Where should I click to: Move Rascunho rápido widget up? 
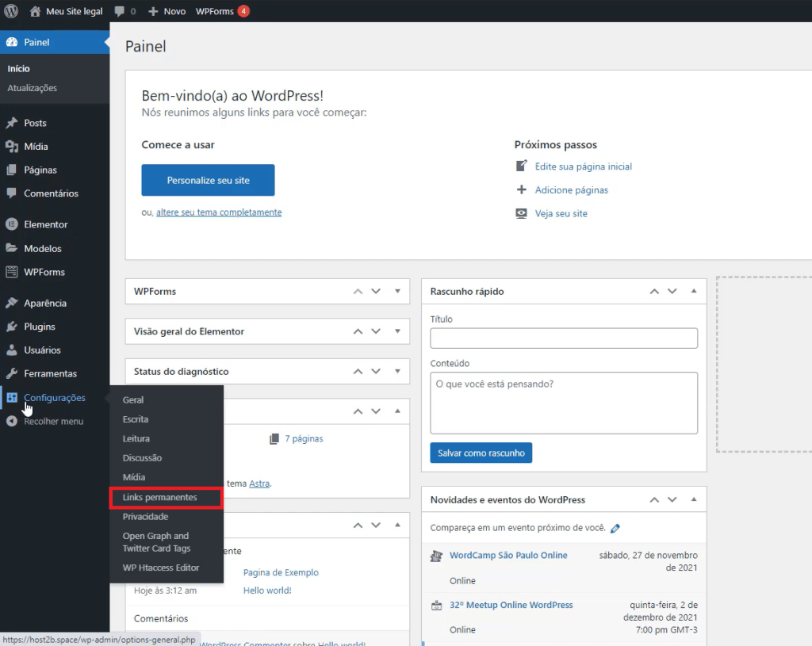coord(654,292)
